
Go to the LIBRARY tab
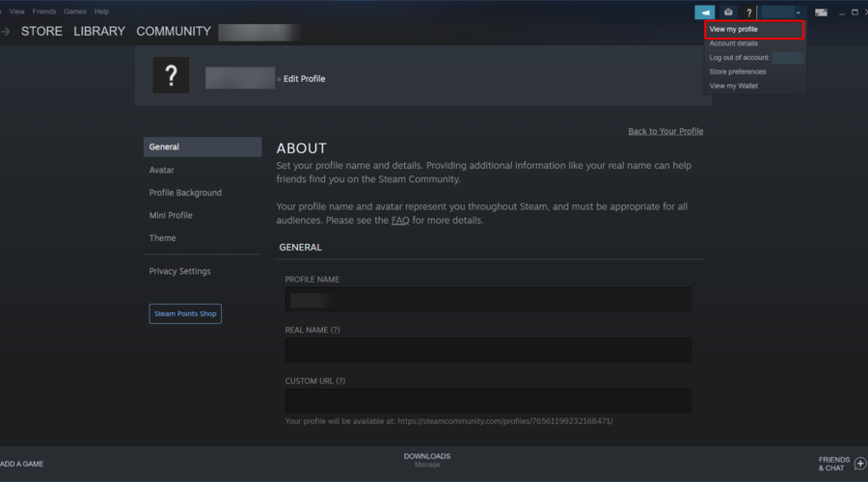[x=99, y=32]
